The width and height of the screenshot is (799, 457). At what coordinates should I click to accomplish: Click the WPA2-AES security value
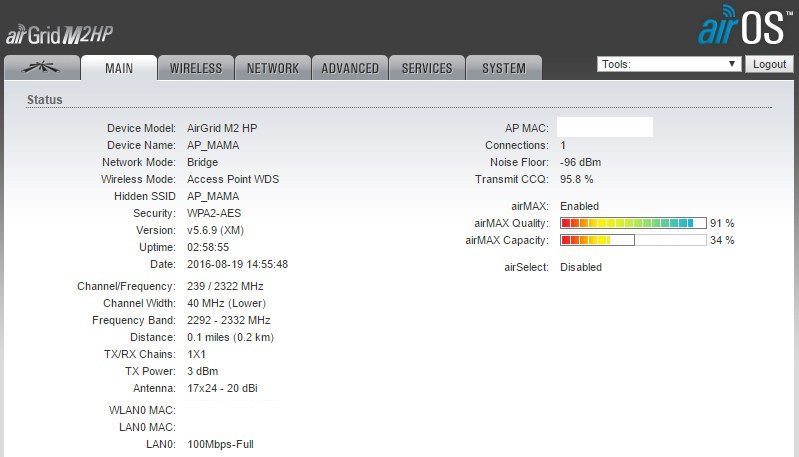[214, 213]
